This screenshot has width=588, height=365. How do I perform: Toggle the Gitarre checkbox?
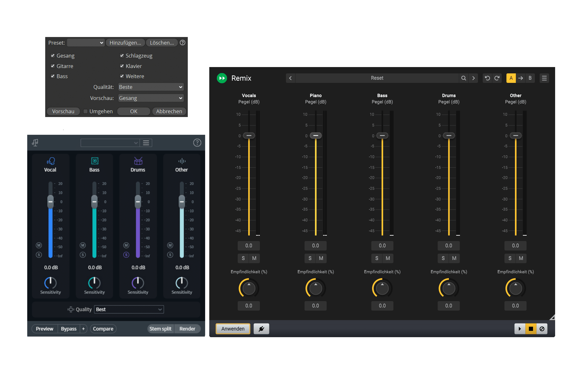point(53,66)
